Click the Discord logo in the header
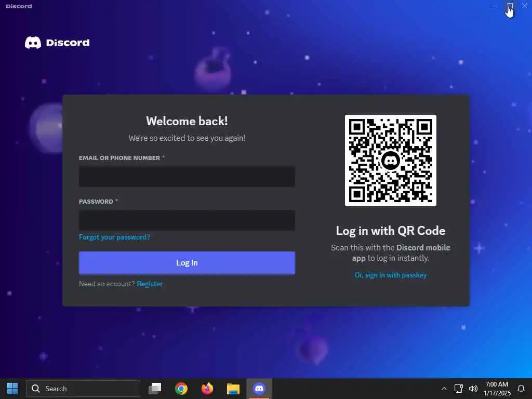The width and height of the screenshot is (532, 399). tap(57, 43)
